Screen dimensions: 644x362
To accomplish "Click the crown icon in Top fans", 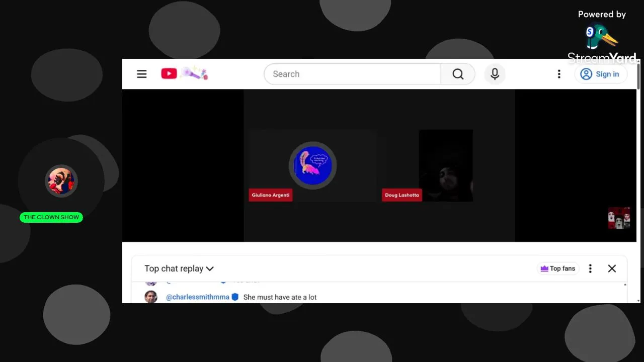I will [x=544, y=268].
